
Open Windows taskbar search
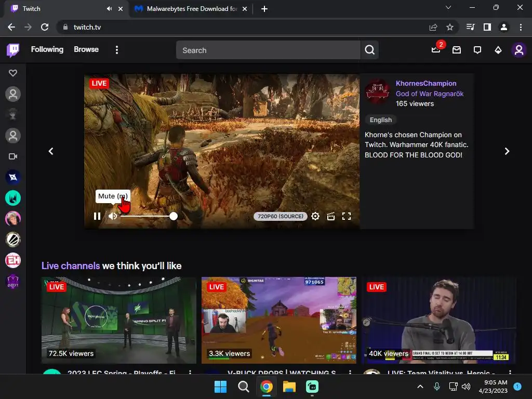243,387
